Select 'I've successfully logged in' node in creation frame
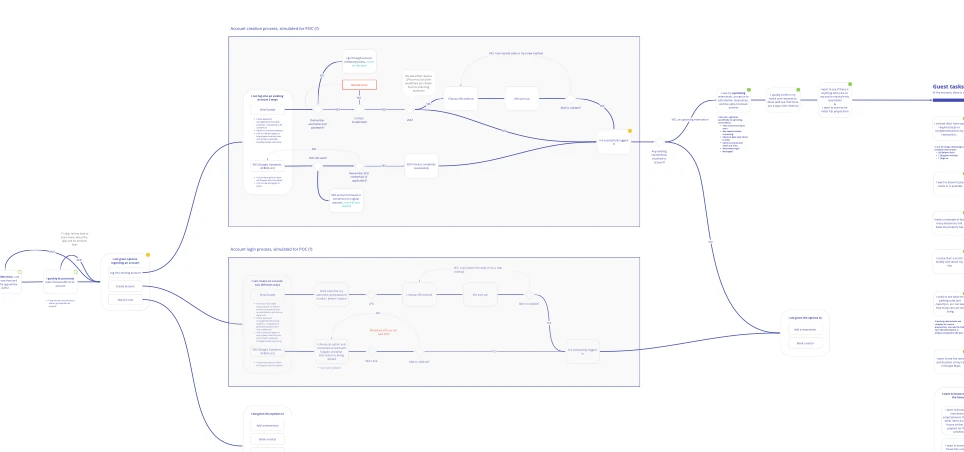Image resolution: width=964 pixels, height=452 pixels. pyautogui.click(x=614, y=142)
